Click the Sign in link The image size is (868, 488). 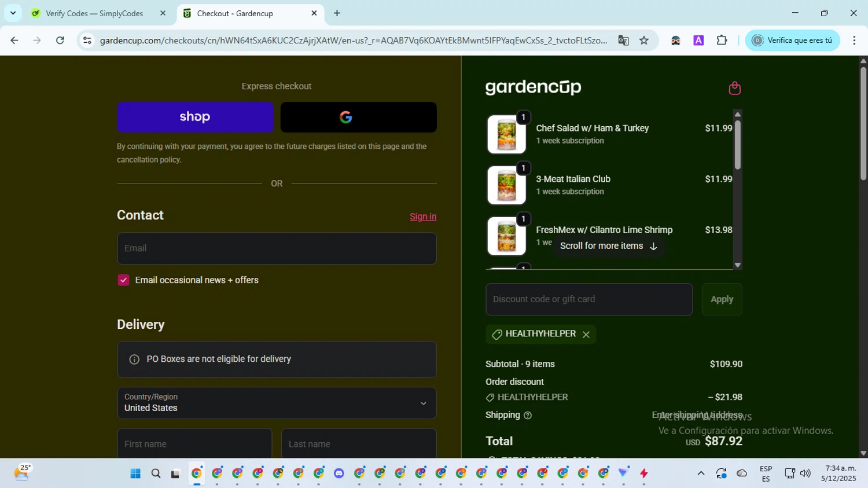point(423,217)
